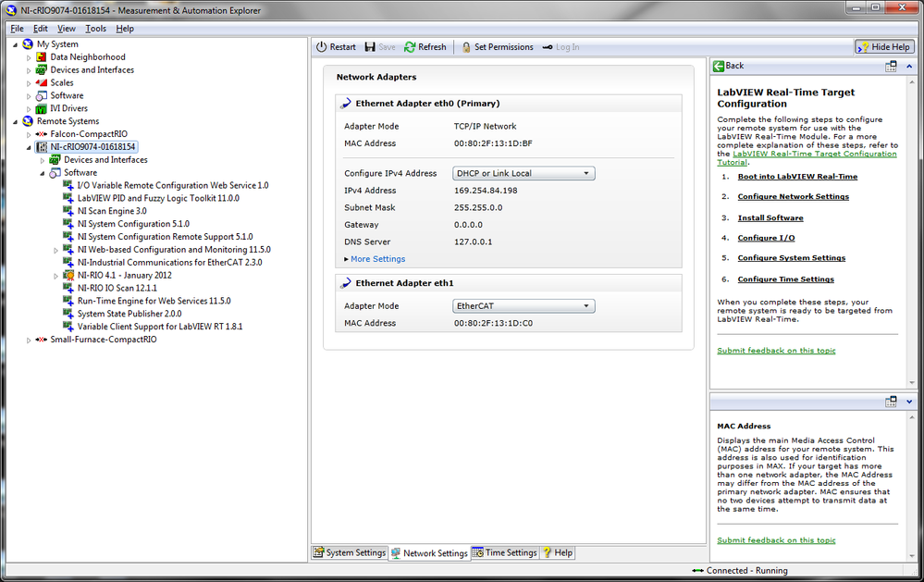Expand NI Web-based Configuration and Monitoring
This screenshot has width=924, height=582.
coord(56,251)
